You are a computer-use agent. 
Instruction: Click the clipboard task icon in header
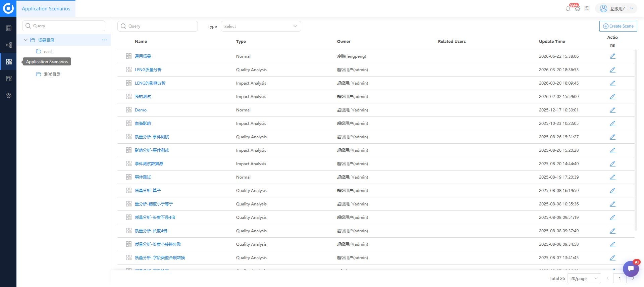click(x=587, y=9)
